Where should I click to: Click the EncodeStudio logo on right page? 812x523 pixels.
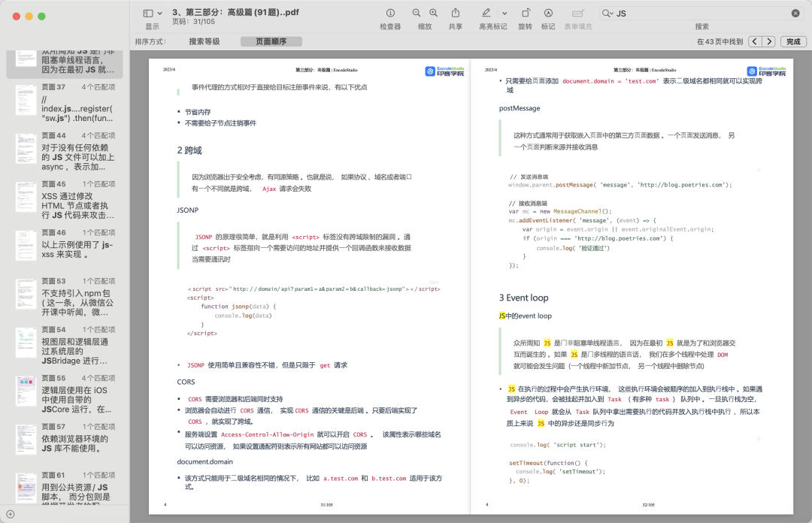766,71
